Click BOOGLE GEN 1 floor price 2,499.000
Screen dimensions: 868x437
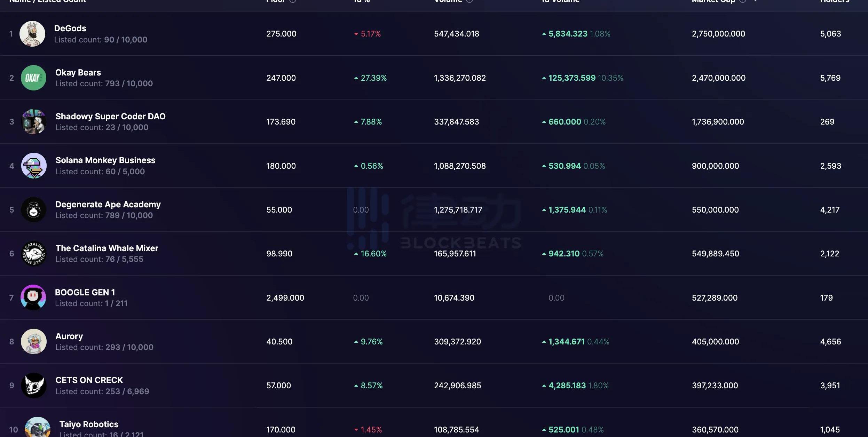tap(285, 298)
